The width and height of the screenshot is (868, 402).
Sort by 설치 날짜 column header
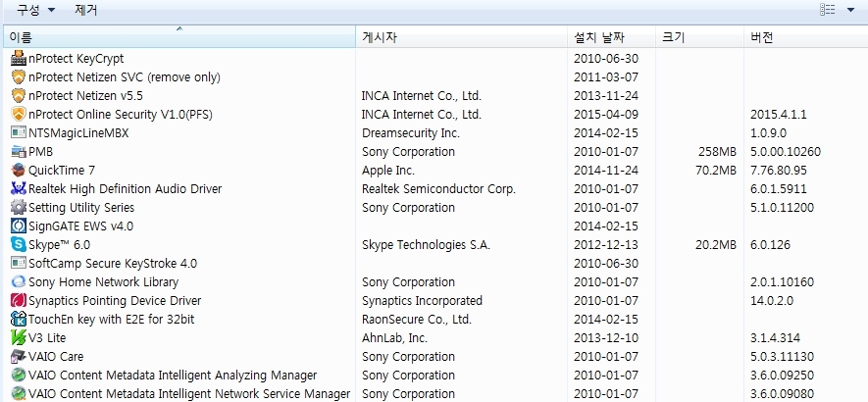click(x=598, y=38)
